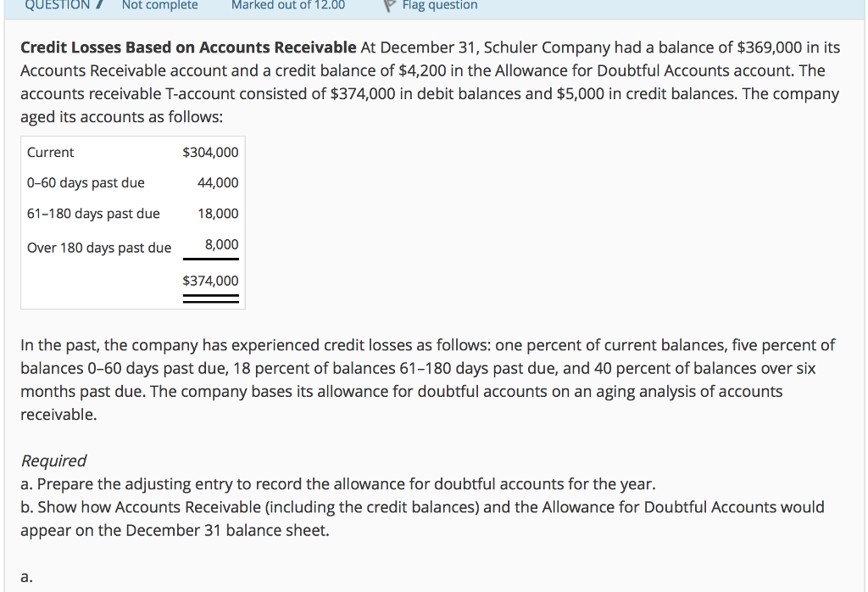
Task: Click the Required heading text
Action: 53,461
